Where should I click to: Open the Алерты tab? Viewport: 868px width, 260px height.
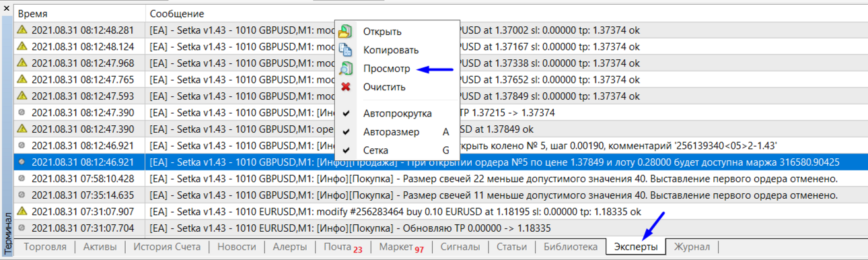[290, 247]
